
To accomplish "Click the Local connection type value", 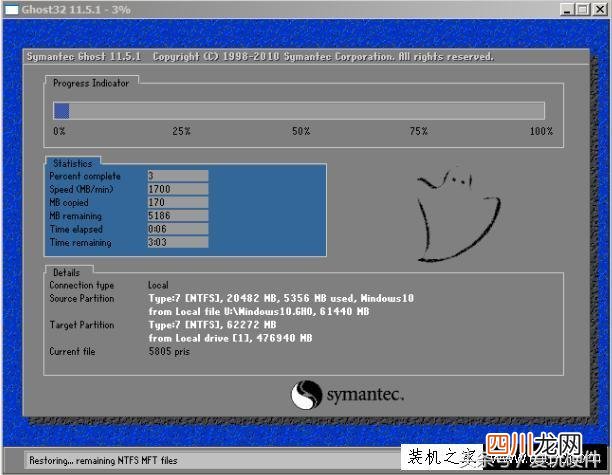I will point(158,285).
